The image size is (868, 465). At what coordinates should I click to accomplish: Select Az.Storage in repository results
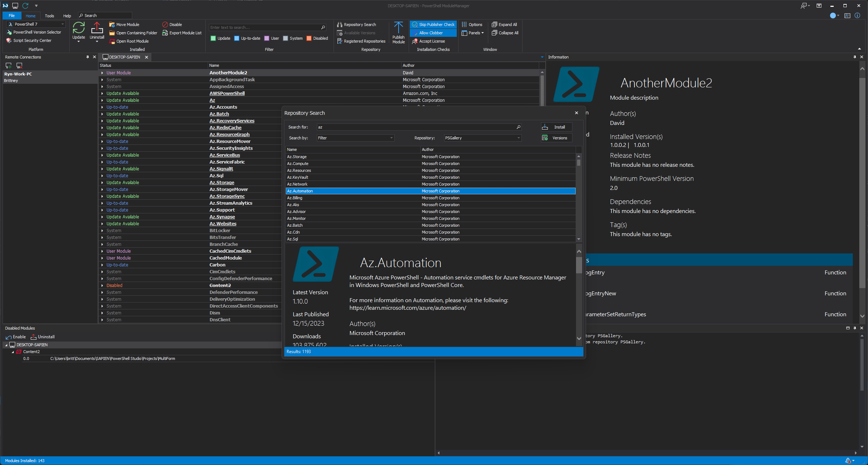pos(430,157)
